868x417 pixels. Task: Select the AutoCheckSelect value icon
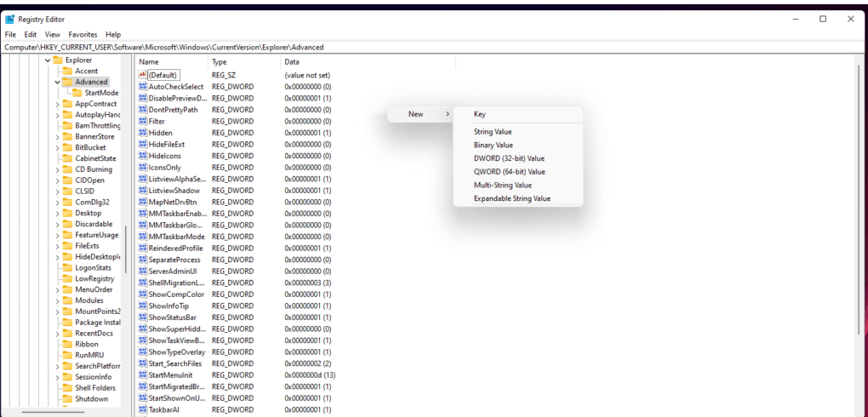(143, 87)
